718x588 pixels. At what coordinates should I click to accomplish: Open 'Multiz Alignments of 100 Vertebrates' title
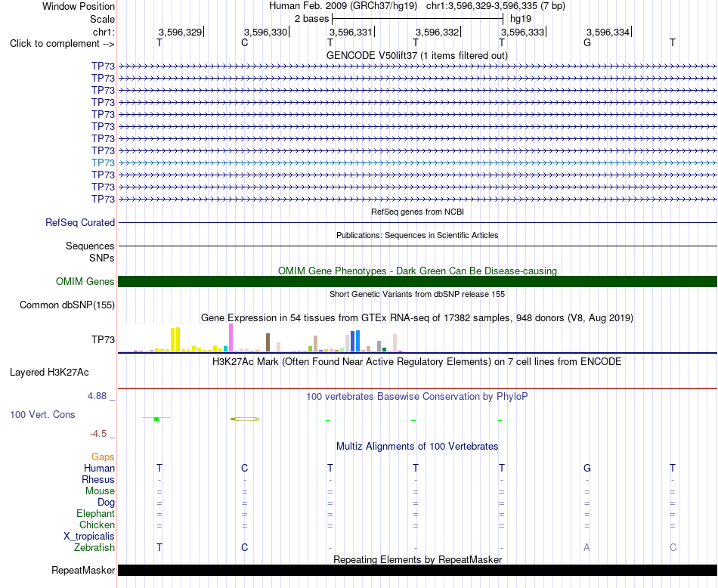417,447
